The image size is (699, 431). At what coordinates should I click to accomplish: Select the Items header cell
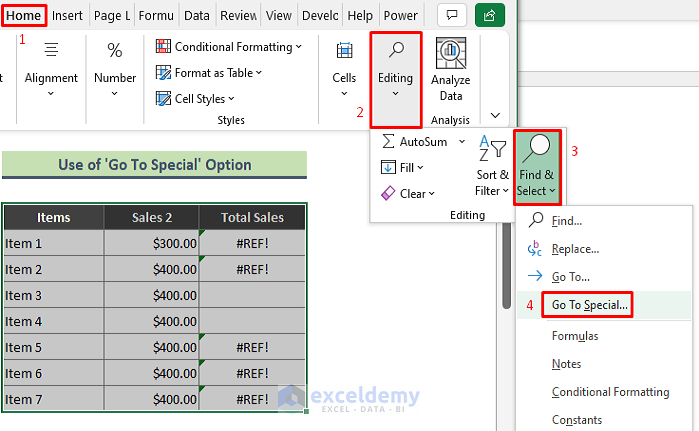(x=53, y=218)
